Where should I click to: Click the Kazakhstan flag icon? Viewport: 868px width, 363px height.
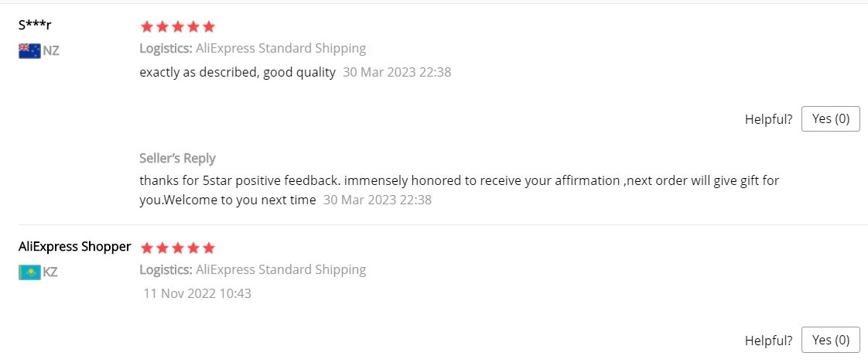(29, 272)
